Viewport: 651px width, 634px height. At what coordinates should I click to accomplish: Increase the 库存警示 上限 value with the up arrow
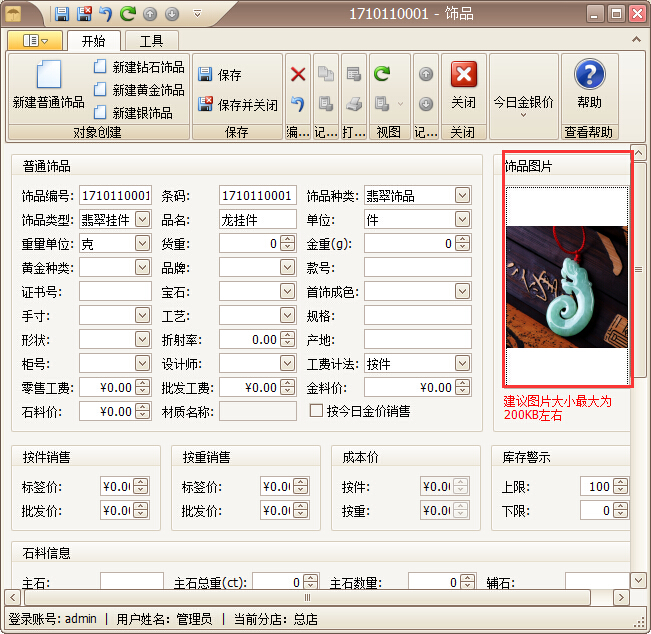(621, 482)
